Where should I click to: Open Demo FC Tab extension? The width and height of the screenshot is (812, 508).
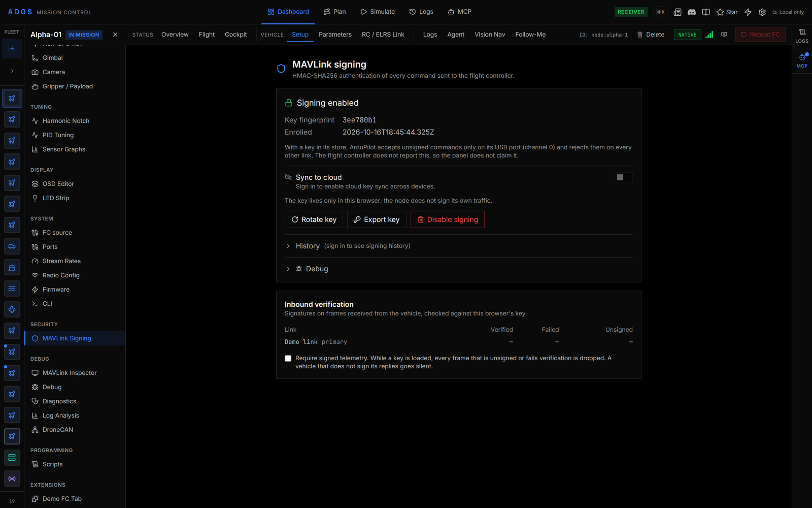[75, 499]
